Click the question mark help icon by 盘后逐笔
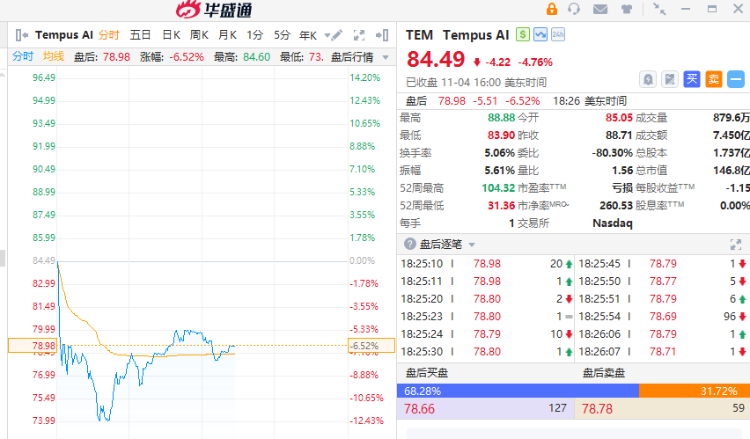This screenshot has height=439, width=750. pyautogui.click(x=409, y=244)
